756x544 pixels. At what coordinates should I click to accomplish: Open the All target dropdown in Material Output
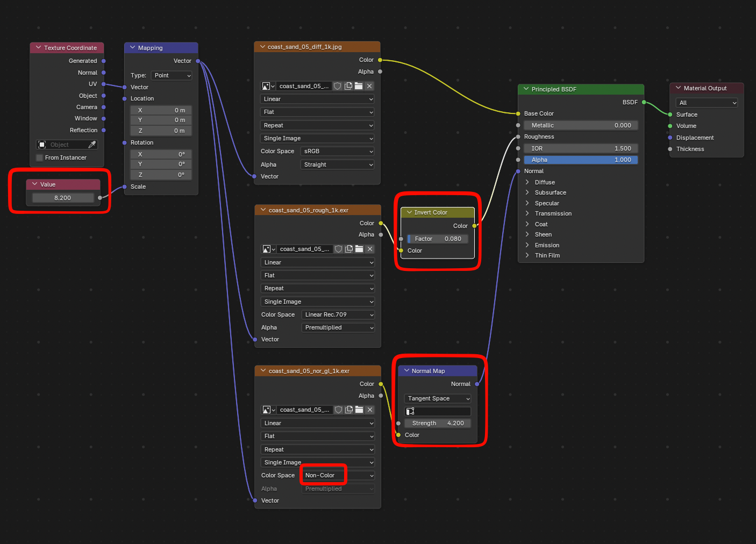coord(707,103)
